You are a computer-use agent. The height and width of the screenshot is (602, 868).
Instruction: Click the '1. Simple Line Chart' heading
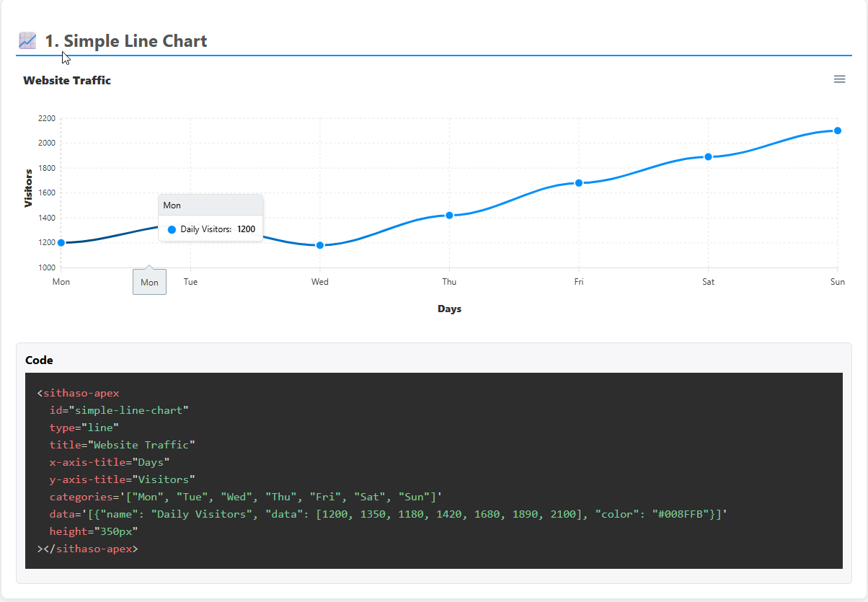point(125,41)
